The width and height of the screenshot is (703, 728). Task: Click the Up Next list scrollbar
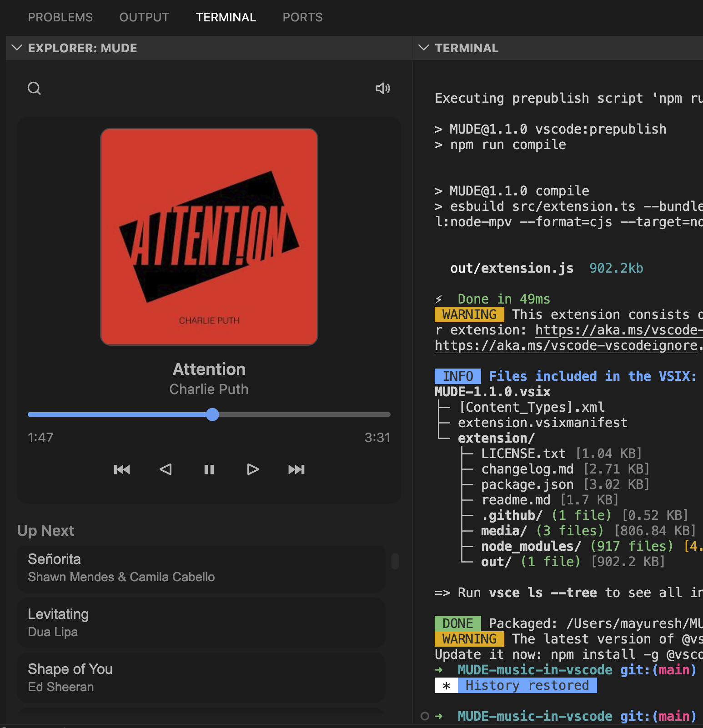click(395, 561)
